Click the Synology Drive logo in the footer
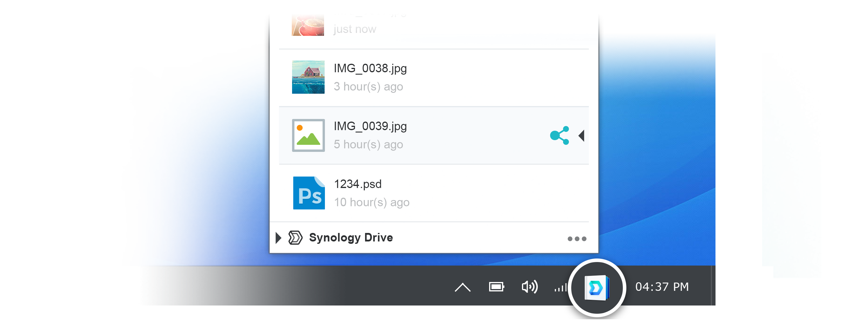 coord(295,238)
